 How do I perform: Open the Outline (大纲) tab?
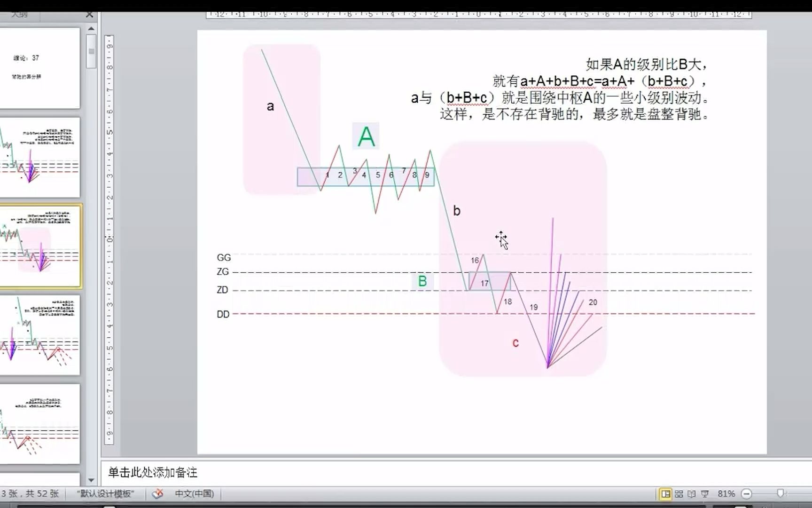click(19, 15)
